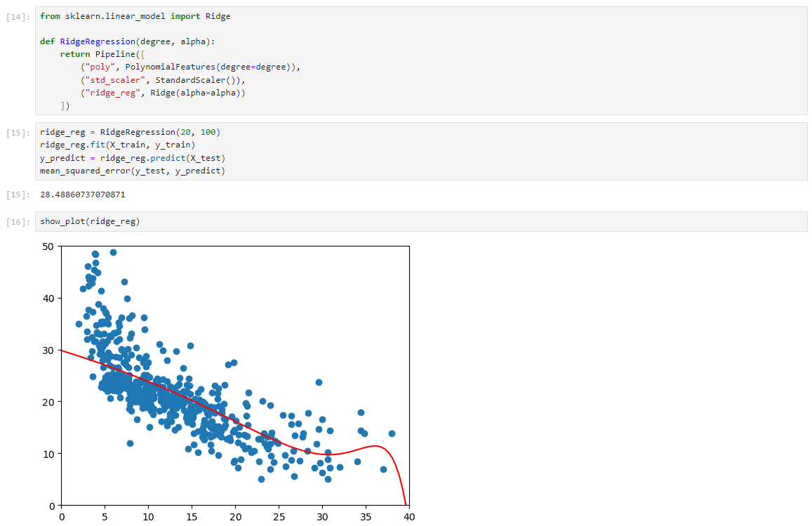The width and height of the screenshot is (812, 526).
Task: Click the scatter plot output image
Action: [x=228, y=382]
